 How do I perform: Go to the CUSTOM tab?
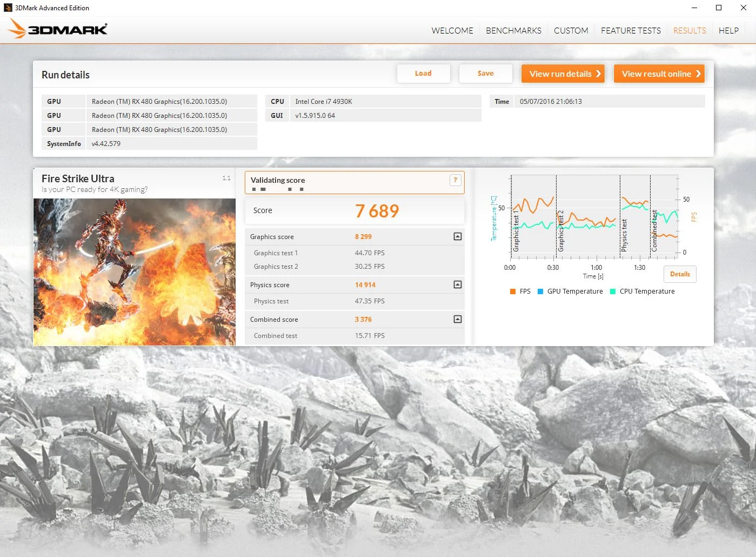tap(571, 30)
